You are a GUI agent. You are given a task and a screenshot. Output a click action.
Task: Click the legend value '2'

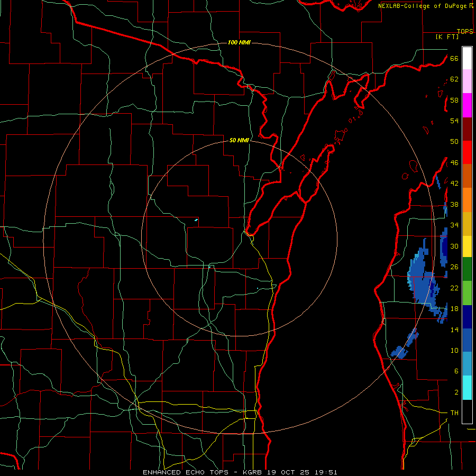[x=456, y=392]
